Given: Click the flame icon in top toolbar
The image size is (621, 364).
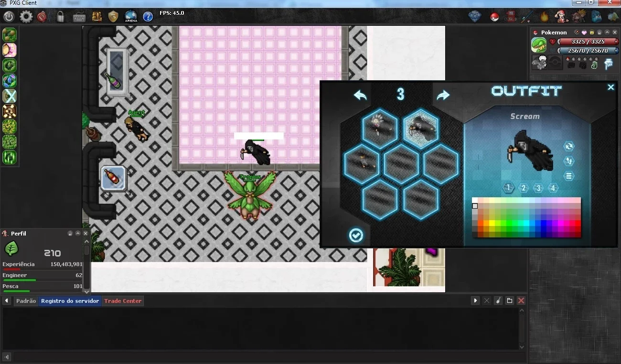Looking at the screenshot, I should [544, 17].
